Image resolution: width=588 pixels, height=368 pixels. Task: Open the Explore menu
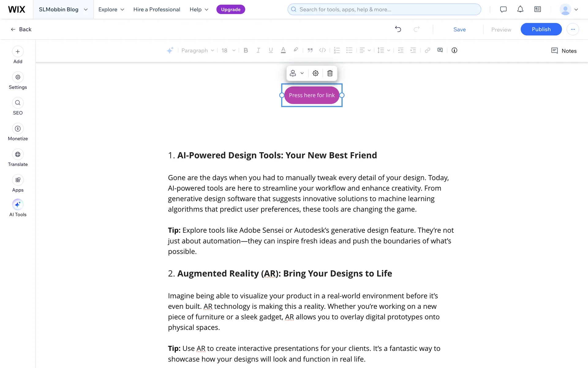point(111,10)
